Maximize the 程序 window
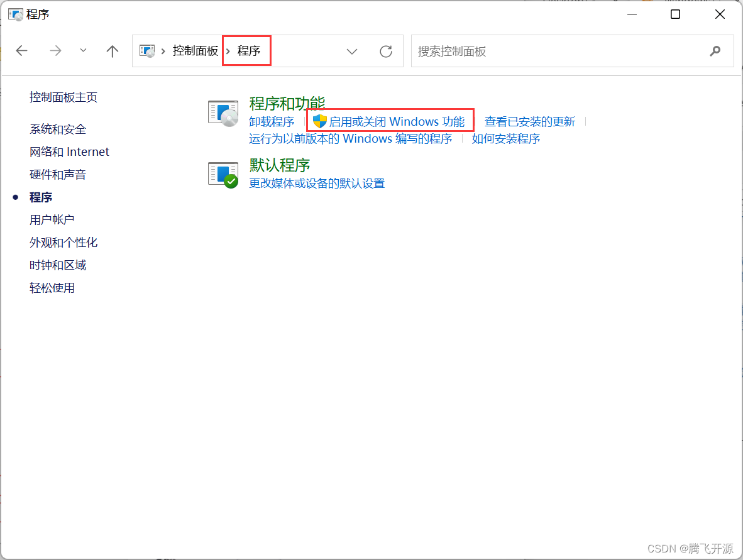Image resolution: width=743 pixels, height=560 pixels. click(675, 14)
